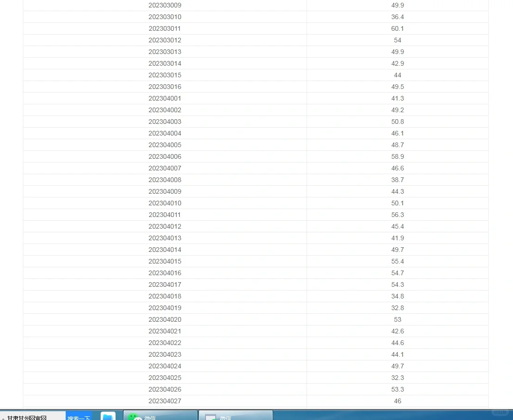Screen dimensions: 513x420
Task: Select the cell 202304024
Action: click(165, 366)
